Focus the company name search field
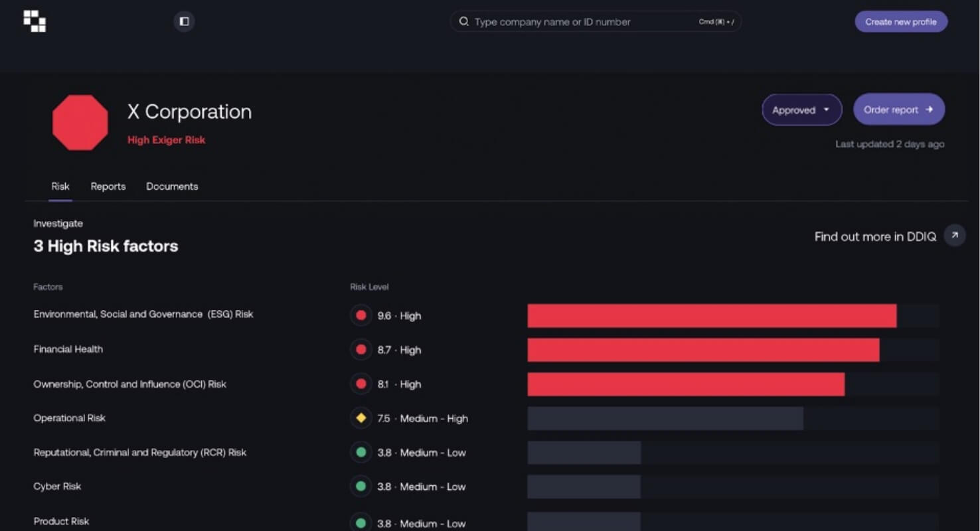Screen dimensions: 980x531 click(x=596, y=22)
